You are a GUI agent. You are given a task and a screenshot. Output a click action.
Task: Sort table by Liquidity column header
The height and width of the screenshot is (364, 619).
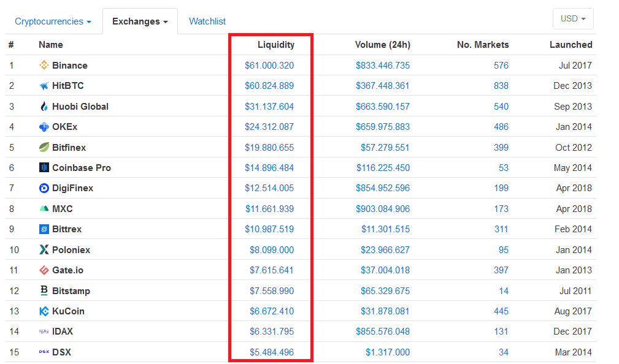pos(275,45)
